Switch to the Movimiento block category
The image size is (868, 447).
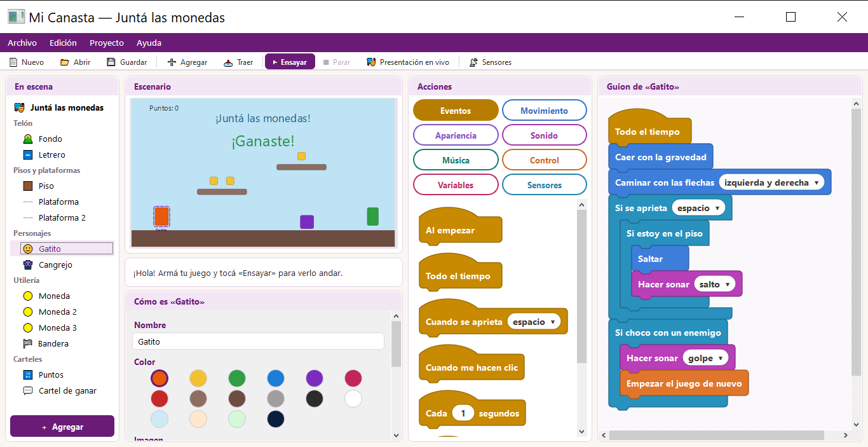[x=545, y=111]
